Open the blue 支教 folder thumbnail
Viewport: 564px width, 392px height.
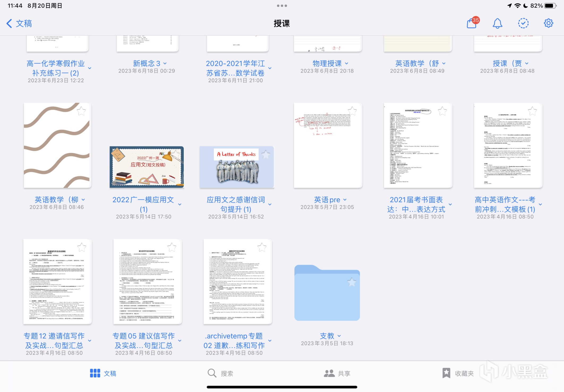click(327, 293)
